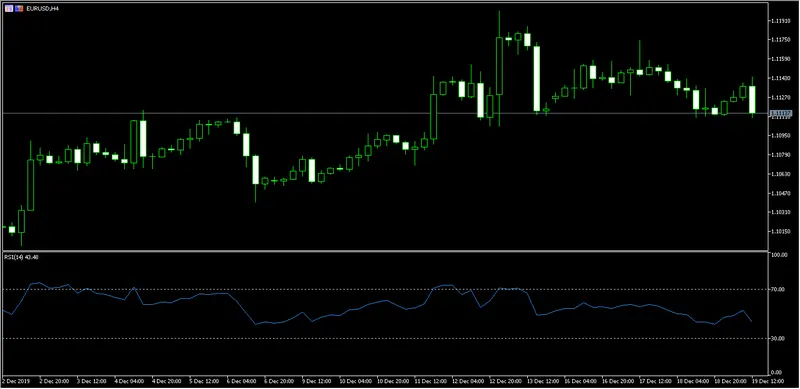Select the large white bearish candle on 13 Dec
Image resolution: width=800 pixels, height=389 pixels.
pyautogui.click(x=537, y=78)
